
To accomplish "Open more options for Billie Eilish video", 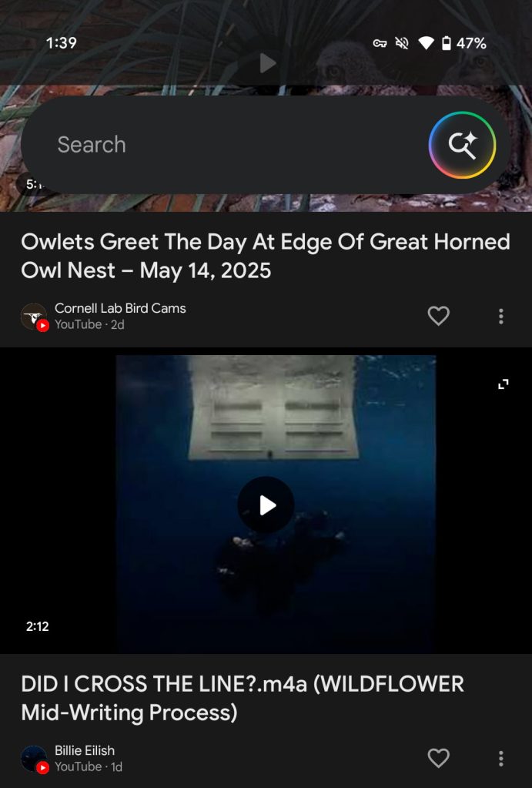I will (x=500, y=758).
